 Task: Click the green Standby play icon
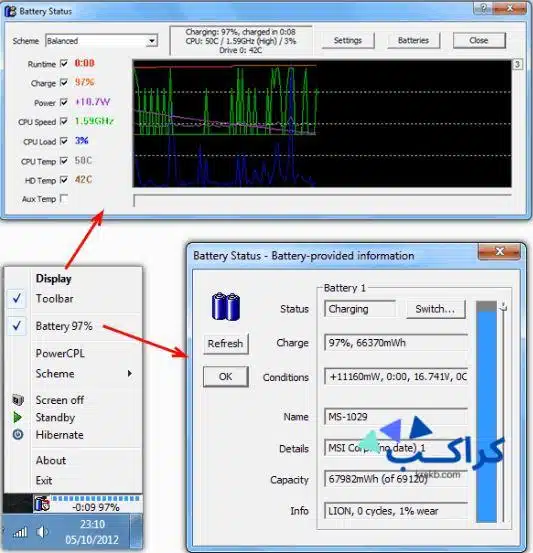[x=17, y=417]
